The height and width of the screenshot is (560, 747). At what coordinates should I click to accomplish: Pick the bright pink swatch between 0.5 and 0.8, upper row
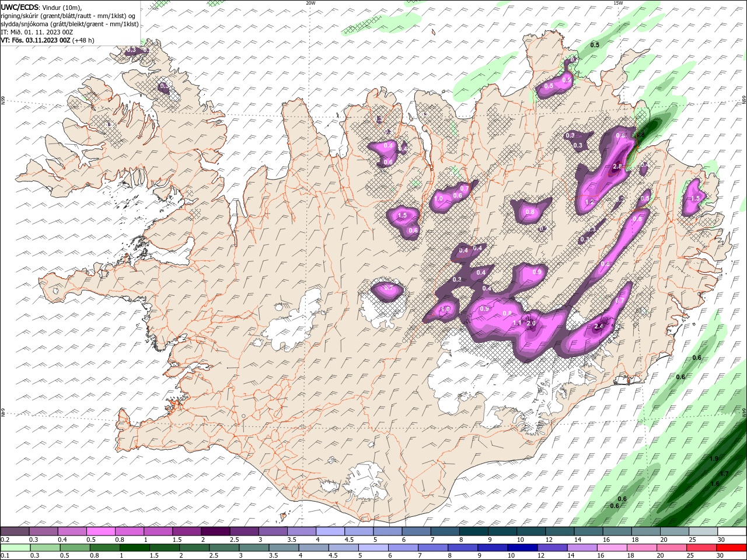point(101,531)
